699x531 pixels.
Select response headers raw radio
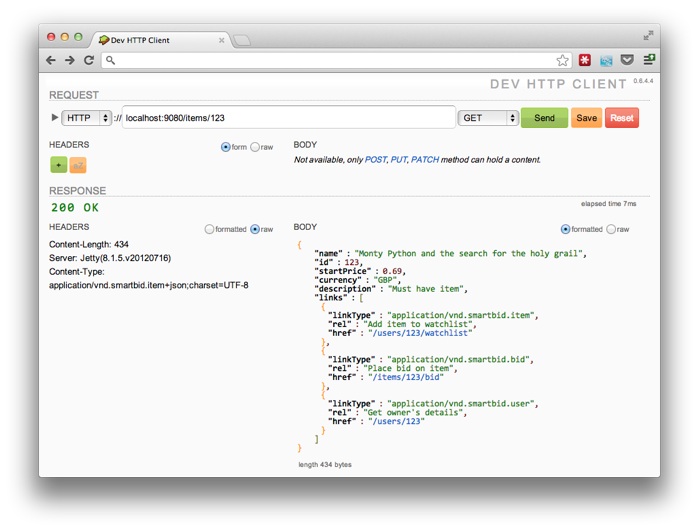pos(255,229)
